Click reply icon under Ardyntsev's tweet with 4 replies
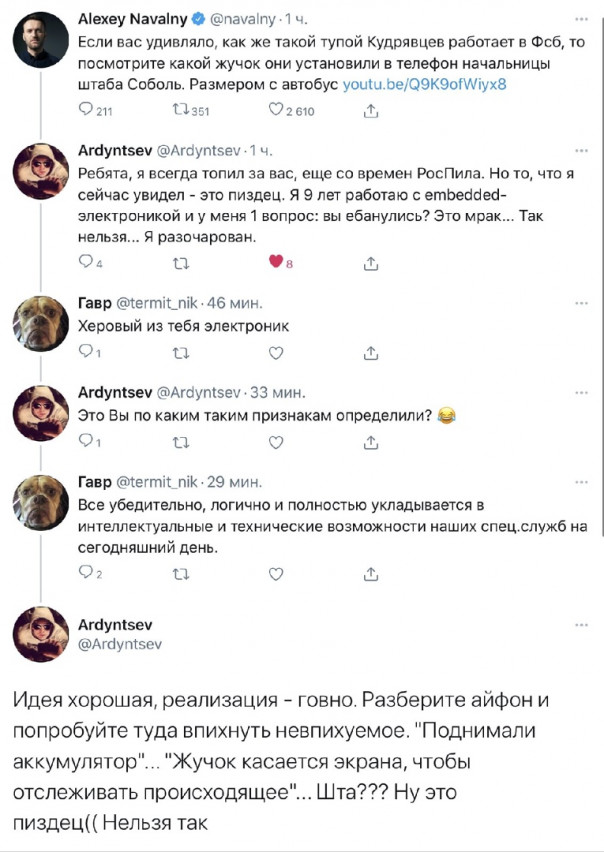 tap(86, 265)
